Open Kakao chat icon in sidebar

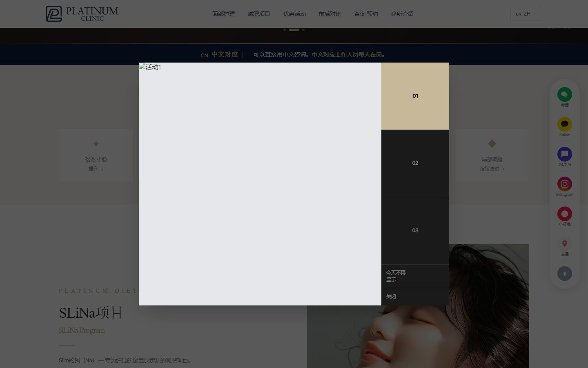pos(565,124)
